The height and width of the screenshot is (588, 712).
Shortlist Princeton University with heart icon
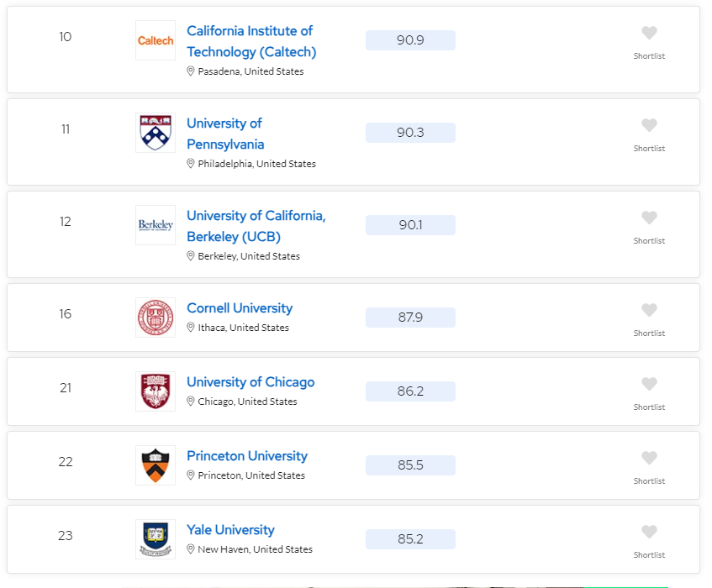649,459
